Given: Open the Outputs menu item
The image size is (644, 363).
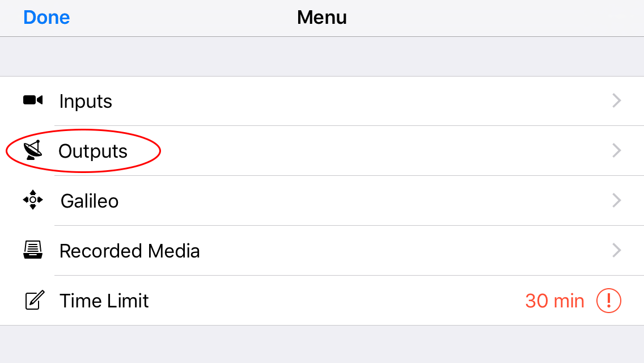Looking at the screenshot, I should coord(322,151).
